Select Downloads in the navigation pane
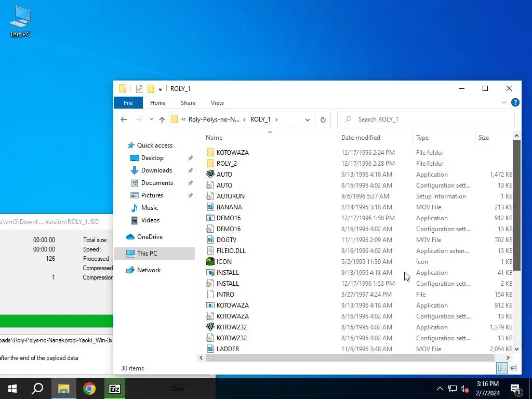 coord(156,170)
